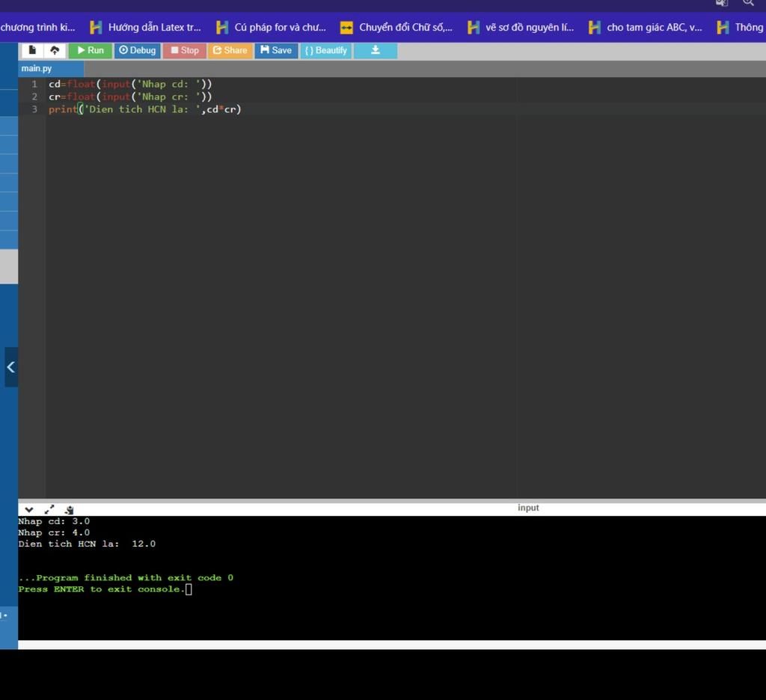Screen dimensions: 766x700
Task: Open the 'chương trình ki...' bookmark
Action: tap(37, 28)
